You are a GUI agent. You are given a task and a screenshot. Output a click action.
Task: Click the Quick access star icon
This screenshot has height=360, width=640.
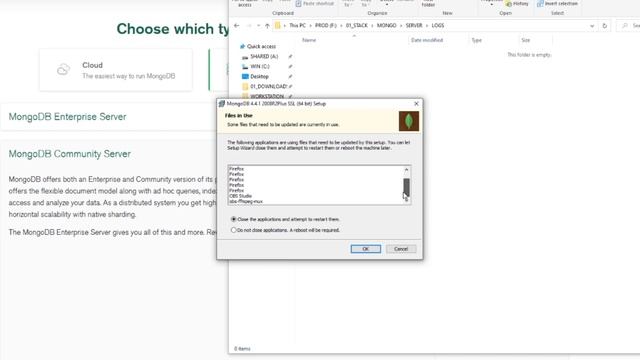[x=242, y=47]
